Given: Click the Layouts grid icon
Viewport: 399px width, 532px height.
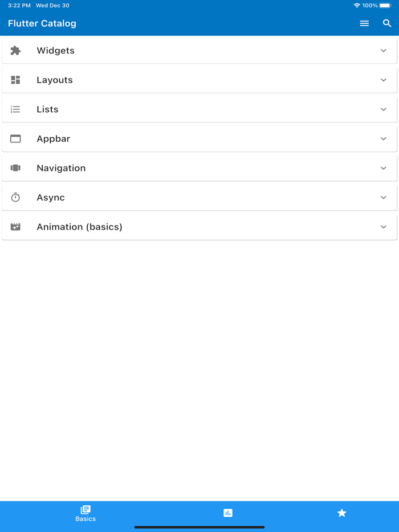Looking at the screenshot, I should [15, 80].
